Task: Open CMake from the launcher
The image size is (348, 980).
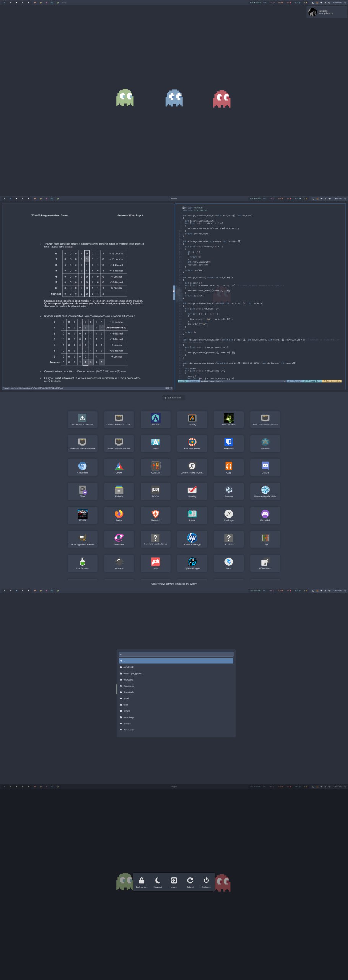Action: (119, 467)
